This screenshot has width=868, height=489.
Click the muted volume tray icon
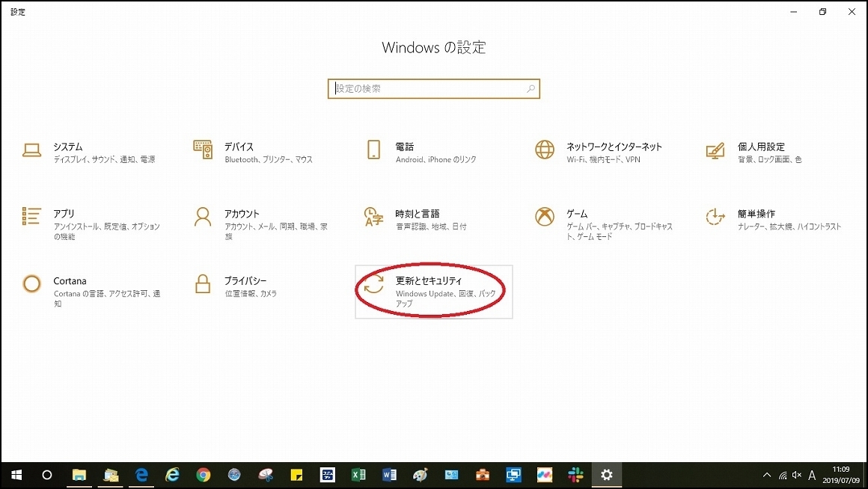click(x=797, y=476)
